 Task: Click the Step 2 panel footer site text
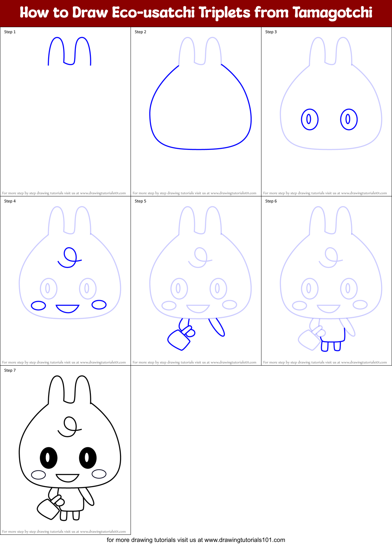pos(194,193)
